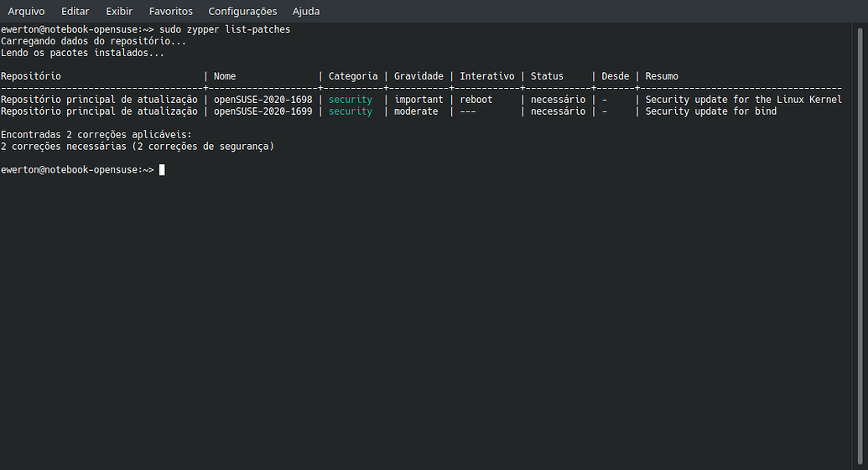Click the terminal's vertical scrollbar
868x470 pixels.
coord(860,246)
